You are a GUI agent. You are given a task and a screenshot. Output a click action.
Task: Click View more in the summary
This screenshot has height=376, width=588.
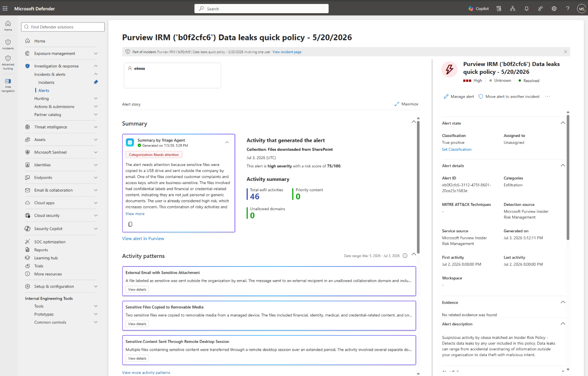pyautogui.click(x=135, y=214)
